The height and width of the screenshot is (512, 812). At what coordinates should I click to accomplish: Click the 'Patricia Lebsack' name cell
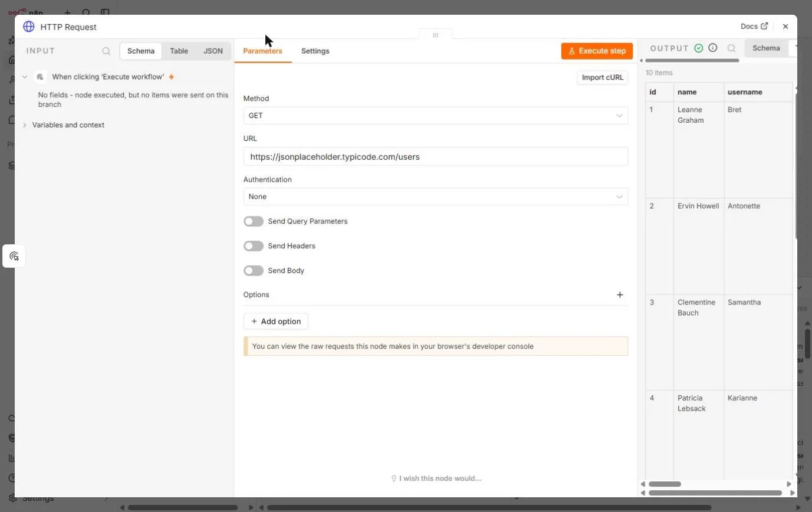tap(699, 435)
